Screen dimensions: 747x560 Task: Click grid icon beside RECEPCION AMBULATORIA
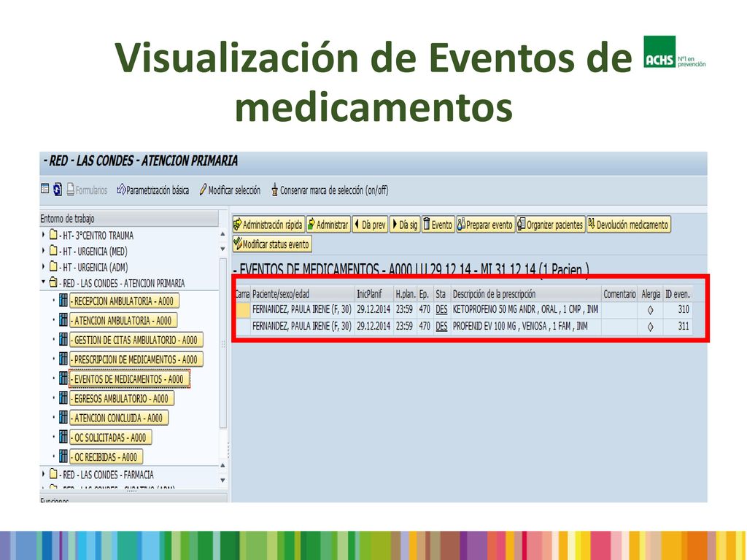tap(63, 300)
